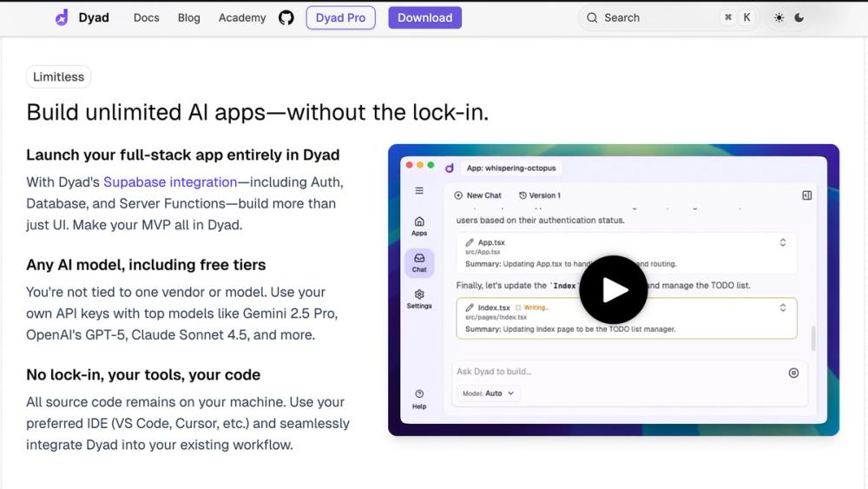The height and width of the screenshot is (489, 868).
Task: Open the Model Auto dropdown
Action: (x=488, y=393)
